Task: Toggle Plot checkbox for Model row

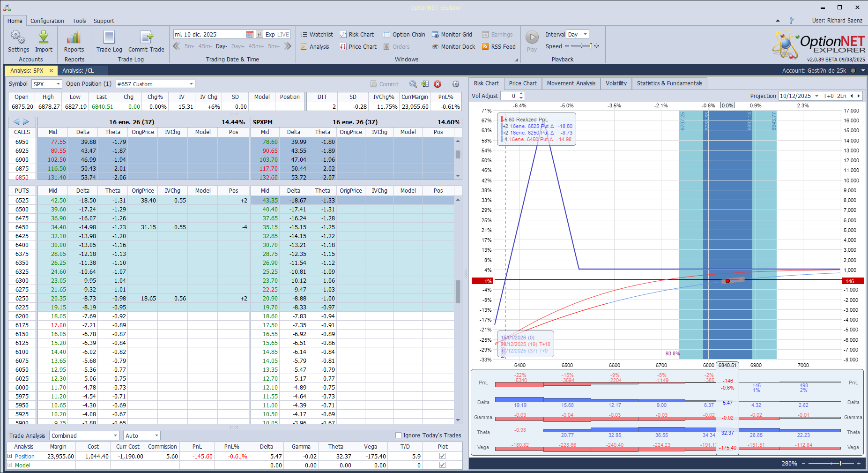Action: click(443, 465)
